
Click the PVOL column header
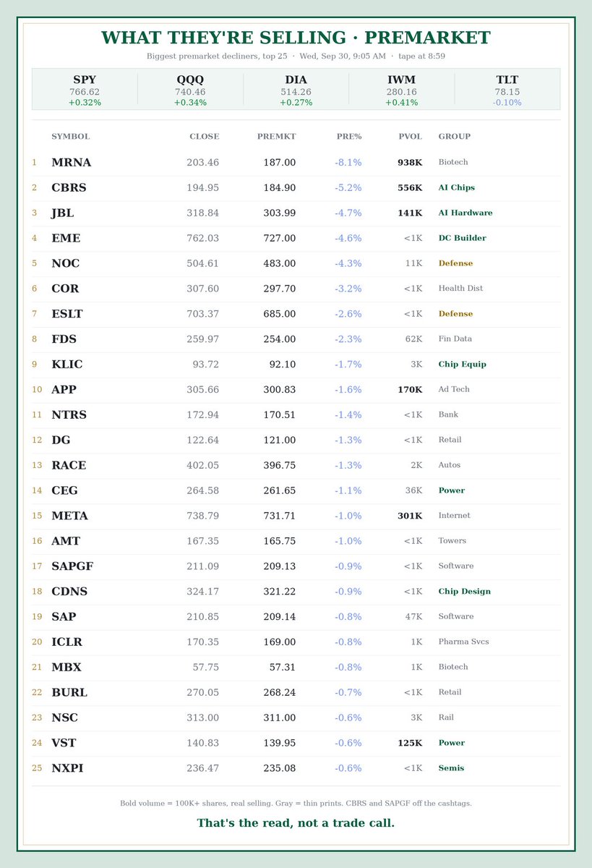(411, 136)
